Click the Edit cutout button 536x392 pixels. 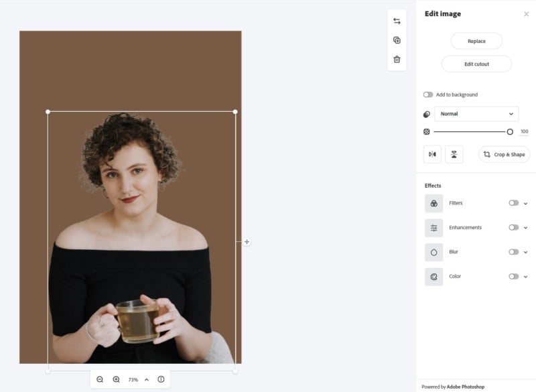click(x=476, y=64)
